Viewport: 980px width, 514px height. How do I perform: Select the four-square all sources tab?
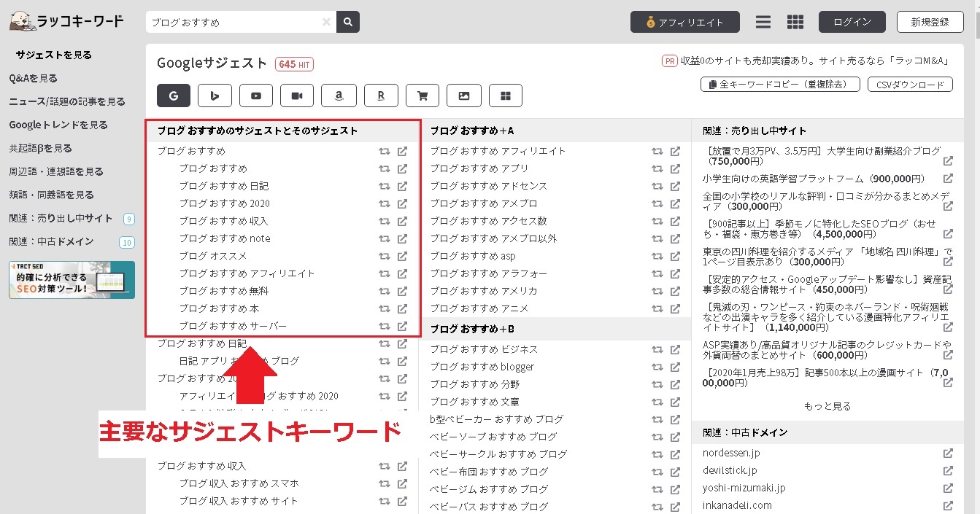pyautogui.click(x=506, y=96)
